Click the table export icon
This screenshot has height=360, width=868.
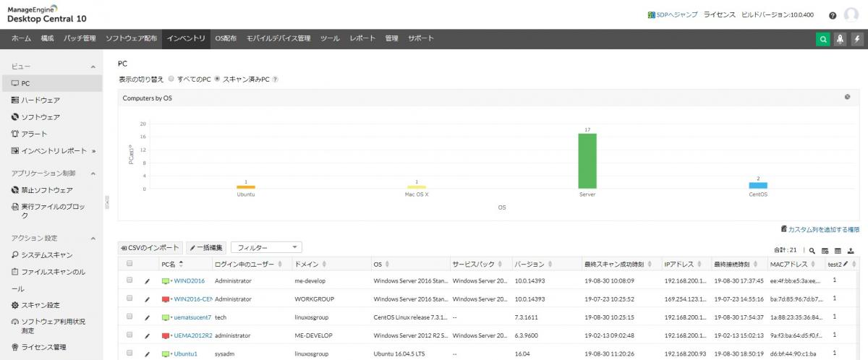coord(851,251)
